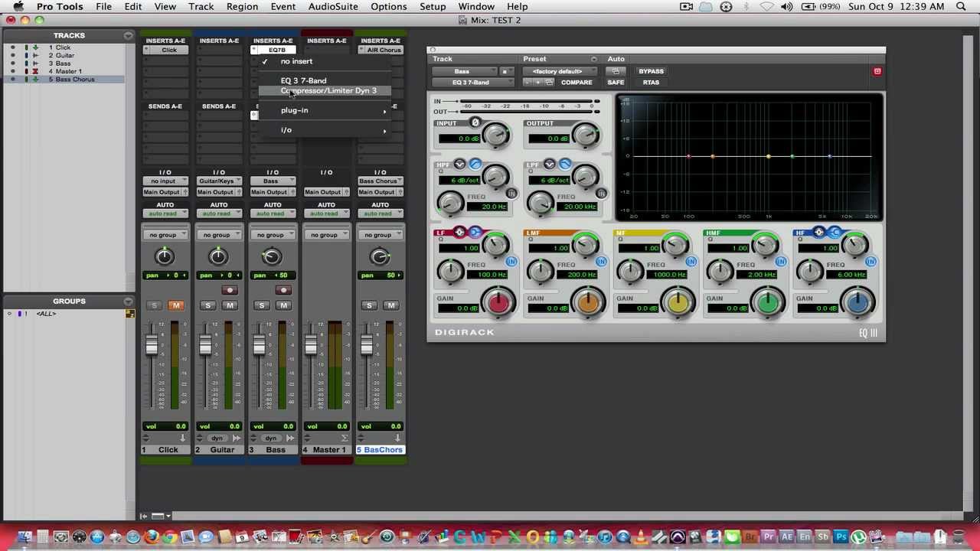Viewport: 980px width, 551px height.
Task: Select LF band shelf filter icon
Action: tap(475, 233)
